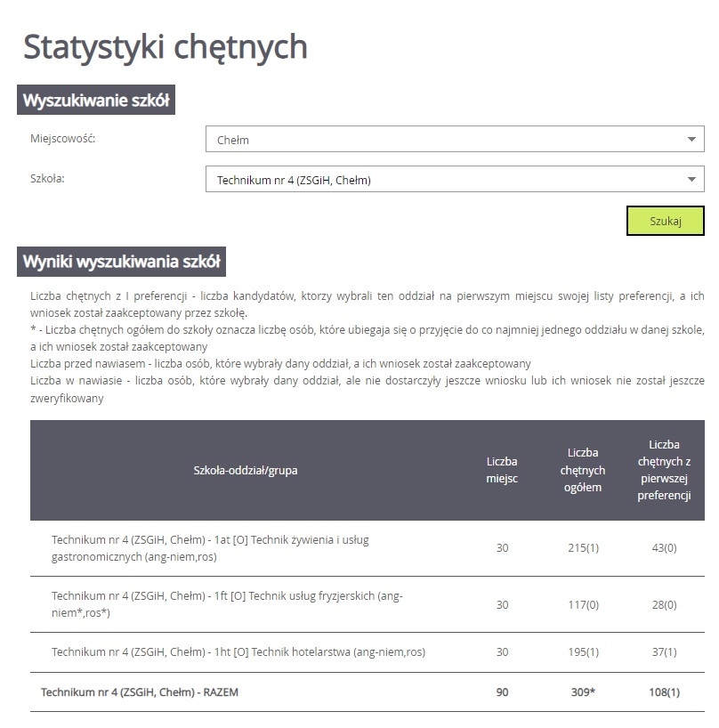Click the 108(1) first-preference total cell

pos(664,692)
